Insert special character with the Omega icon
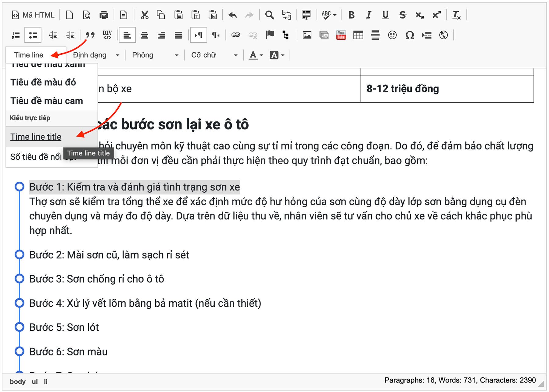This screenshot has height=392, width=549. [x=409, y=35]
